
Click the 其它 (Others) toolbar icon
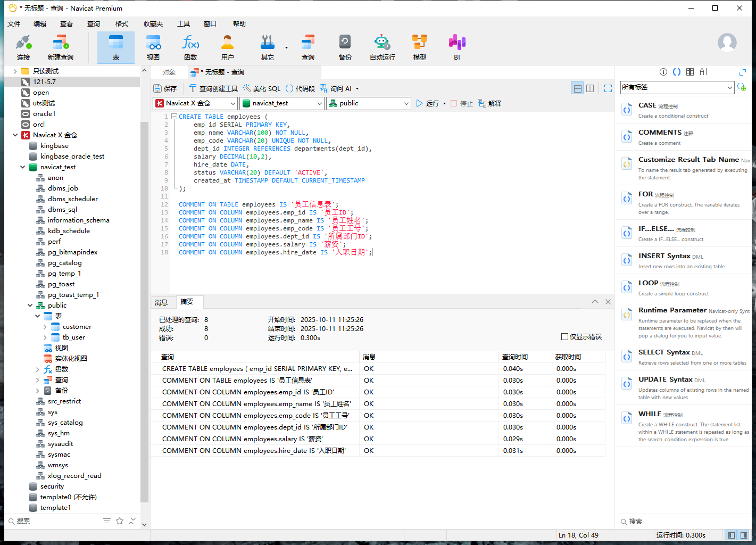(x=268, y=47)
